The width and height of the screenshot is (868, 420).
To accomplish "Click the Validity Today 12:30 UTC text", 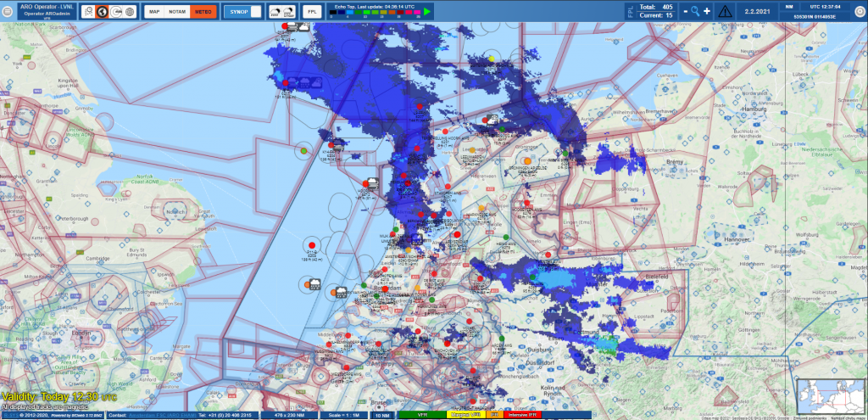I will click(59, 397).
